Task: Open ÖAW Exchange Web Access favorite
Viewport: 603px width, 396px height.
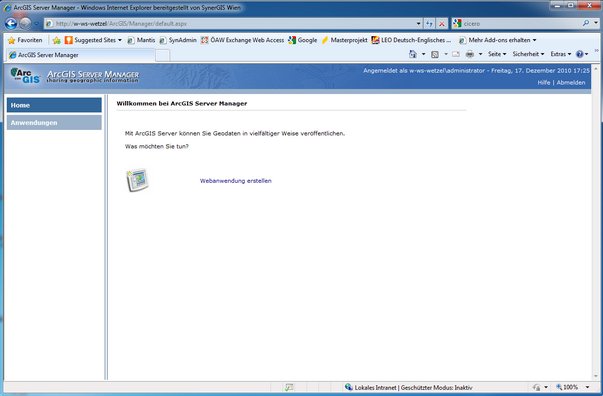Action: point(243,40)
